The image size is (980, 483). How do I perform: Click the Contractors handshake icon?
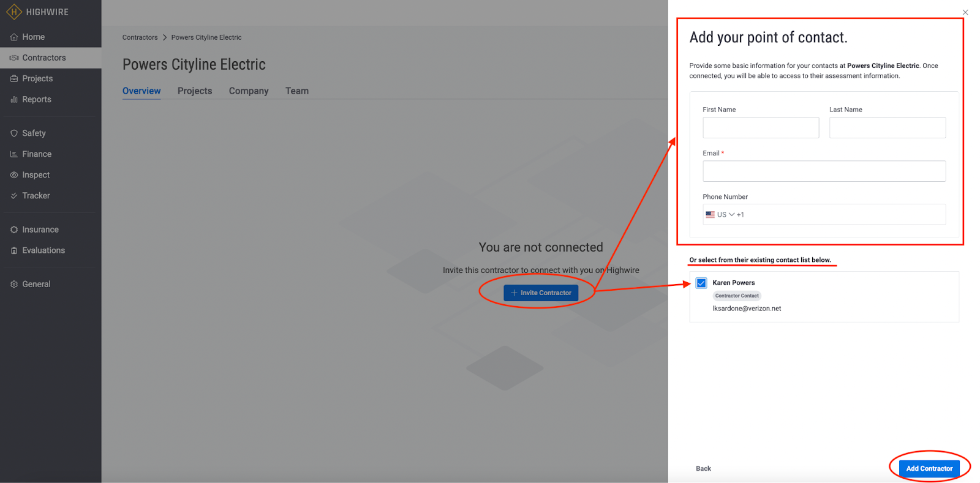(14, 58)
